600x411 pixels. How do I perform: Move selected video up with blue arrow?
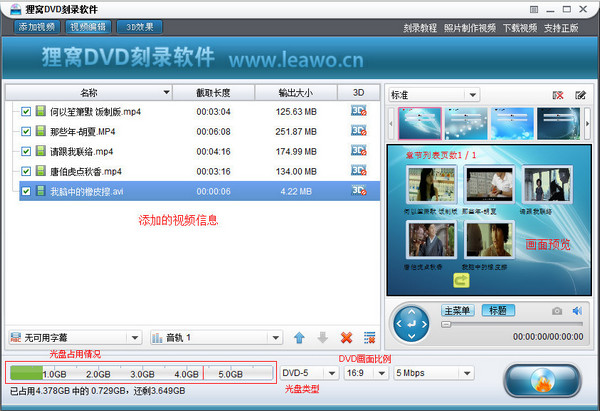click(299, 338)
